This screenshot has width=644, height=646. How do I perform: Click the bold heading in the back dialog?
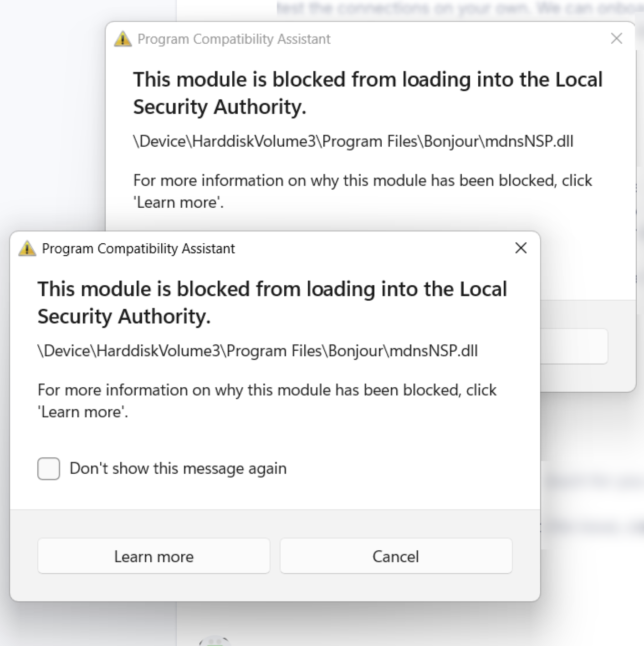pos(368,93)
